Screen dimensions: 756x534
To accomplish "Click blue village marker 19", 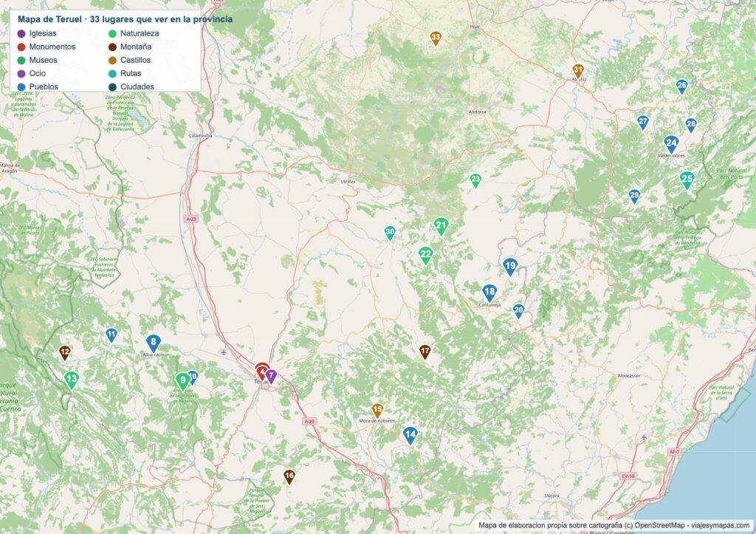I will (x=510, y=267).
